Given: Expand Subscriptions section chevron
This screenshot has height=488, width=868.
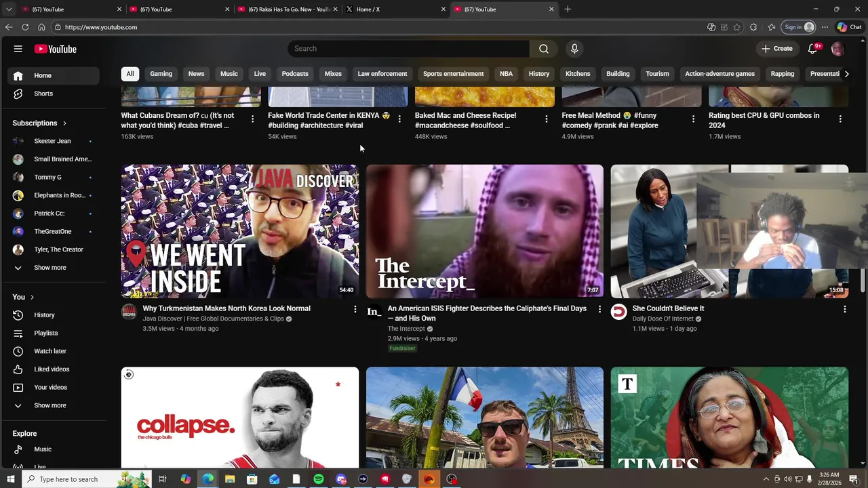Looking at the screenshot, I should pyautogui.click(x=64, y=123).
